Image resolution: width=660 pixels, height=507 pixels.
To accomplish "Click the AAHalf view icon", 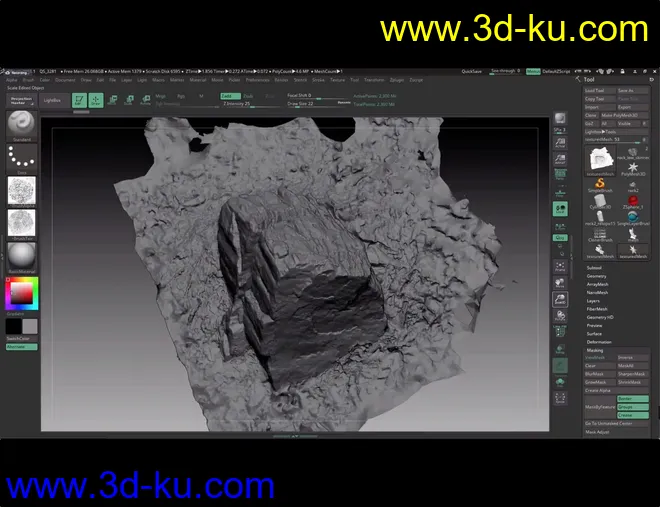I will [560, 159].
